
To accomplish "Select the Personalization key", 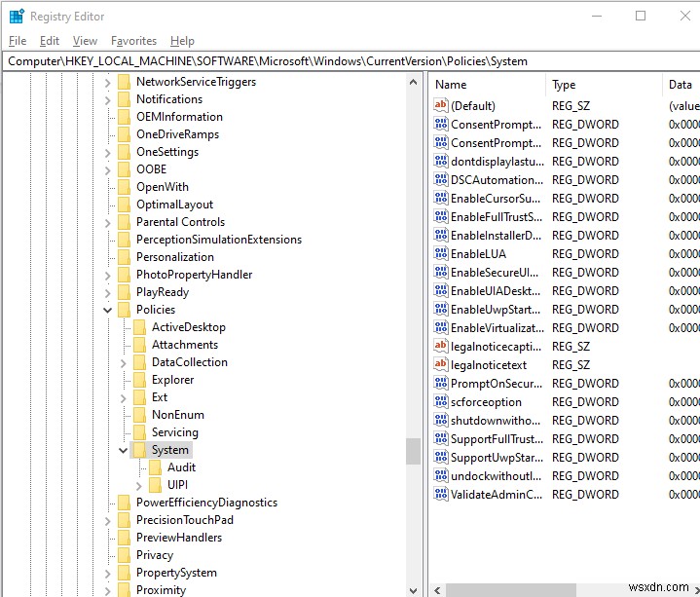I will 175,257.
